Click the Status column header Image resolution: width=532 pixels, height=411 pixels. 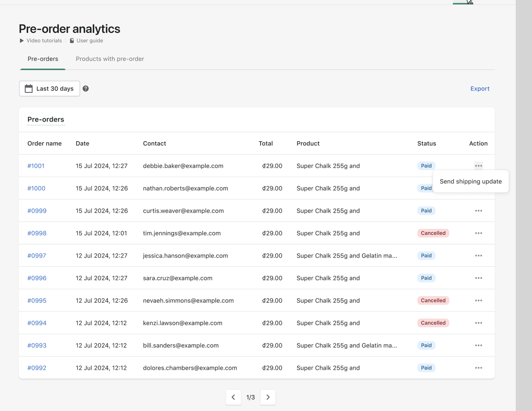pos(427,143)
